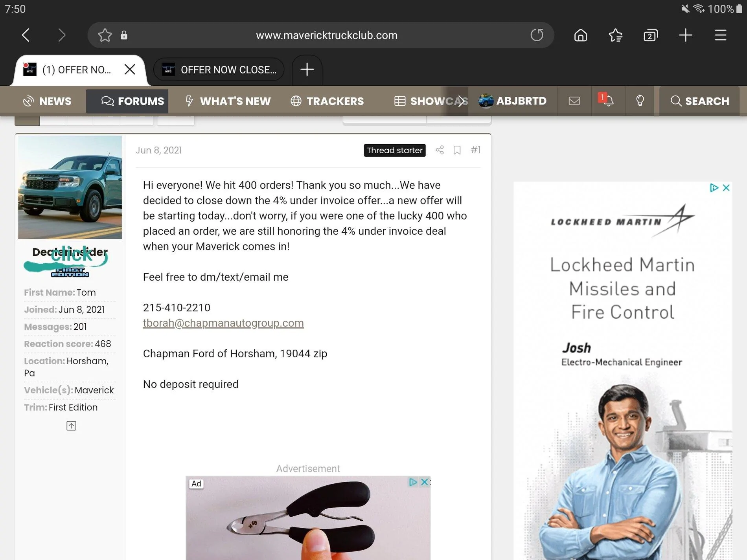Open AdChoices on pliers ad

click(413, 482)
